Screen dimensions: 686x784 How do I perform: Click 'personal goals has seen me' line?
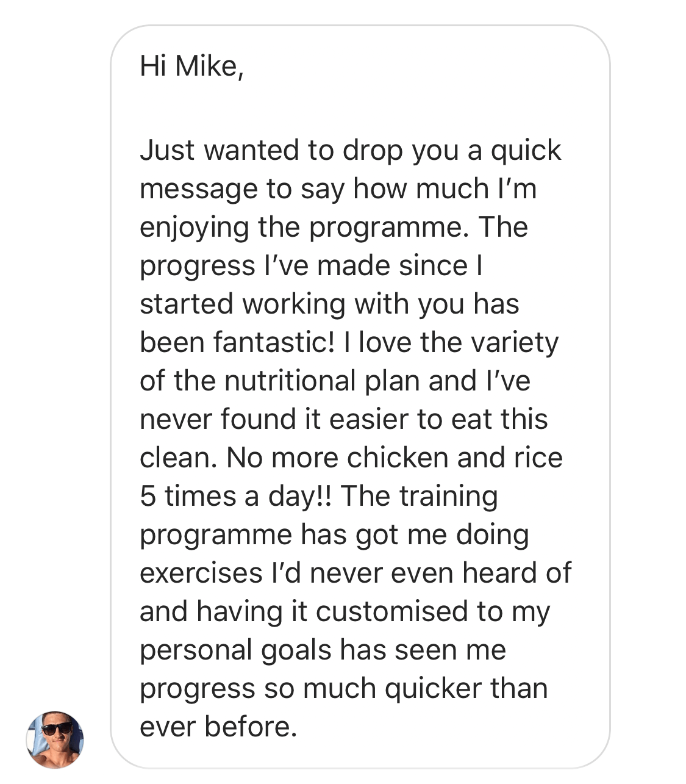[323, 650]
